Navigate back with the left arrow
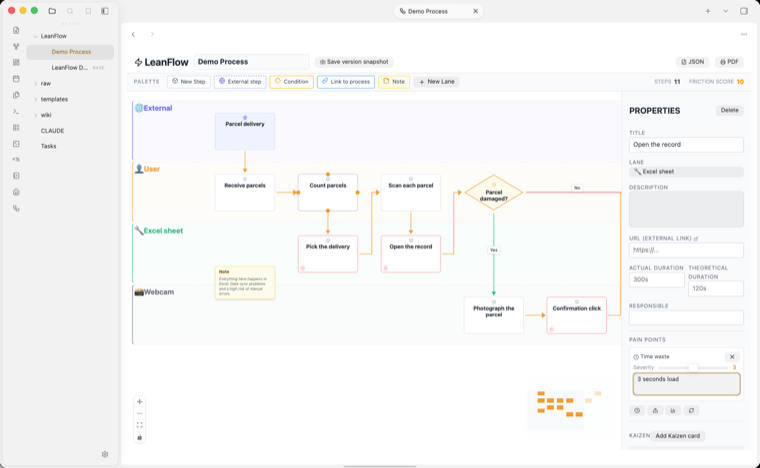760x468 pixels. point(133,34)
